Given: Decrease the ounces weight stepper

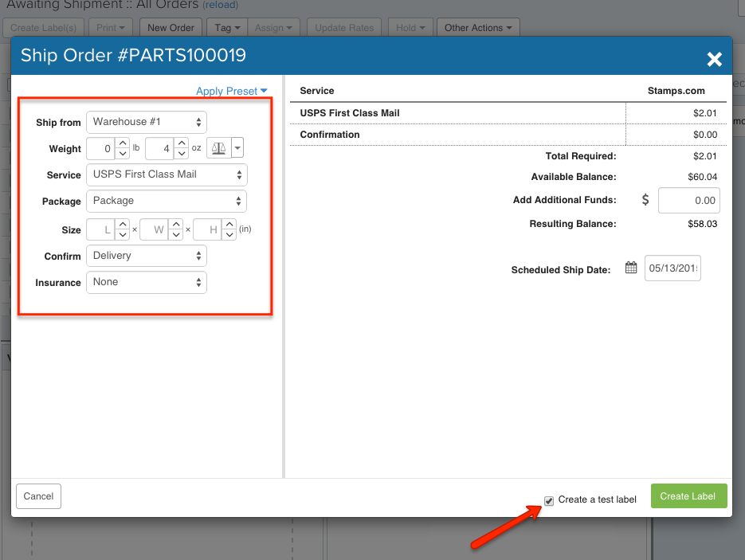Looking at the screenshot, I should tap(183, 154).
